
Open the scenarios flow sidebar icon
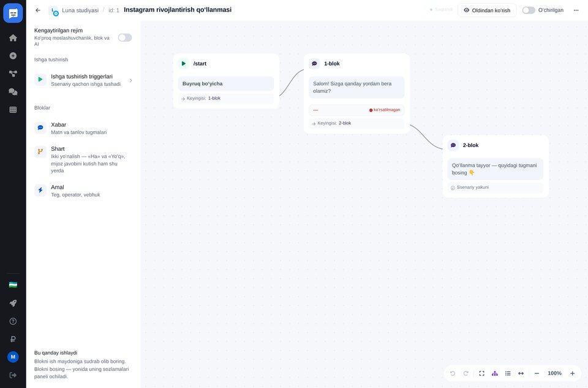(x=13, y=74)
